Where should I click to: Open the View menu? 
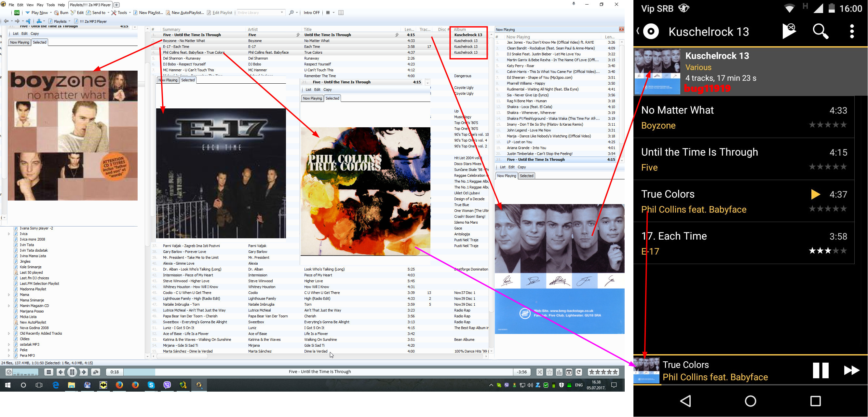pos(30,5)
